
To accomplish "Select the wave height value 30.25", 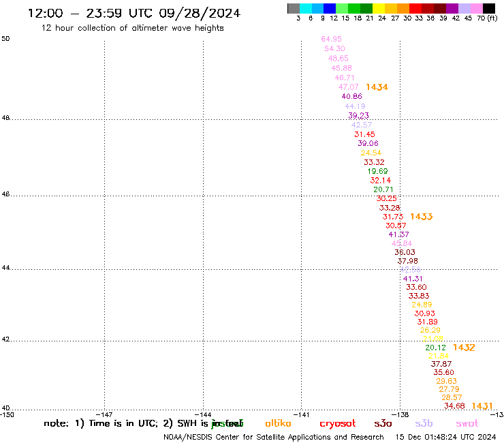I will point(386,198).
